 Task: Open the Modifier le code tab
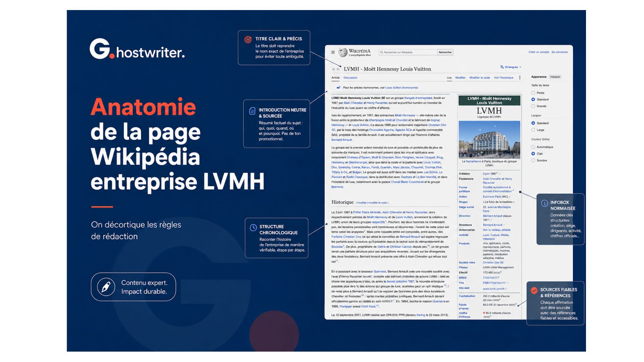point(479,78)
